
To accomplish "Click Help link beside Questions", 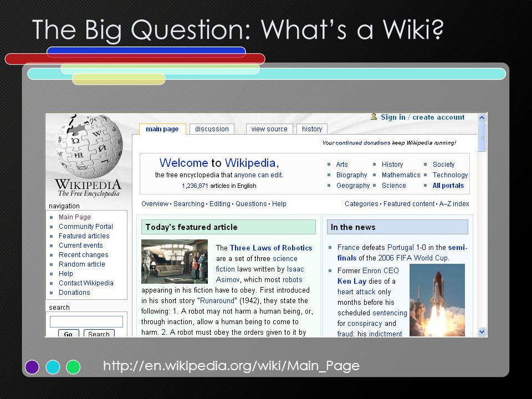I will click(x=279, y=204).
